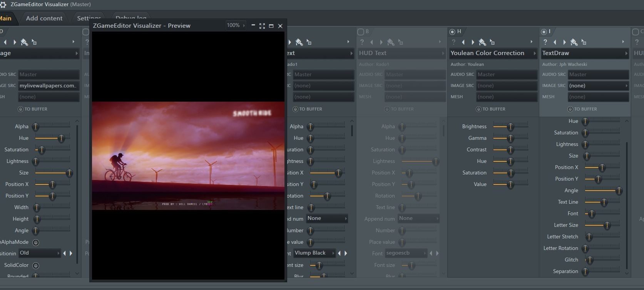Open the Vlump Black font dropdown
The height and width of the screenshot is (290, 644).
pyautogui.click(x=314, y=253)
